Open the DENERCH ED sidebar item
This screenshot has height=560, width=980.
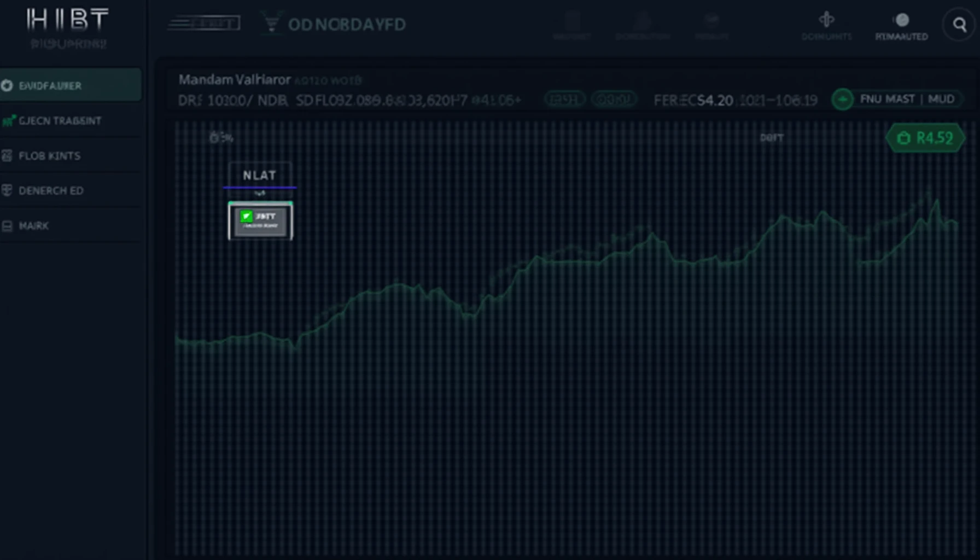[71, 190]
